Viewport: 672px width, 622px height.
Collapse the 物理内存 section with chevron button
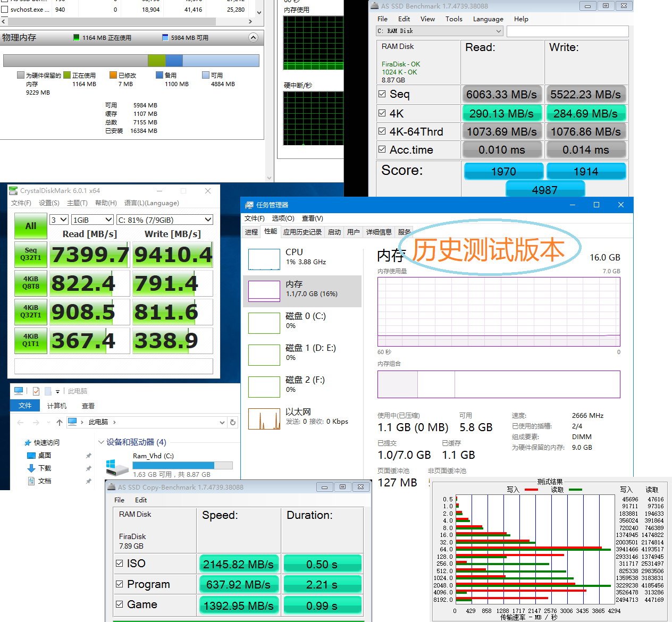[x=253, y=38]
